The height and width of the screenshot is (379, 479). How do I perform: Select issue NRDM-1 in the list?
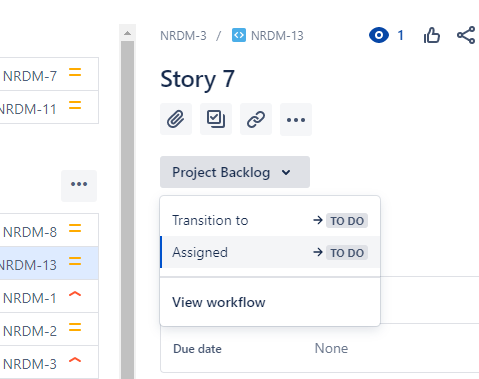[x=48, y=296]
